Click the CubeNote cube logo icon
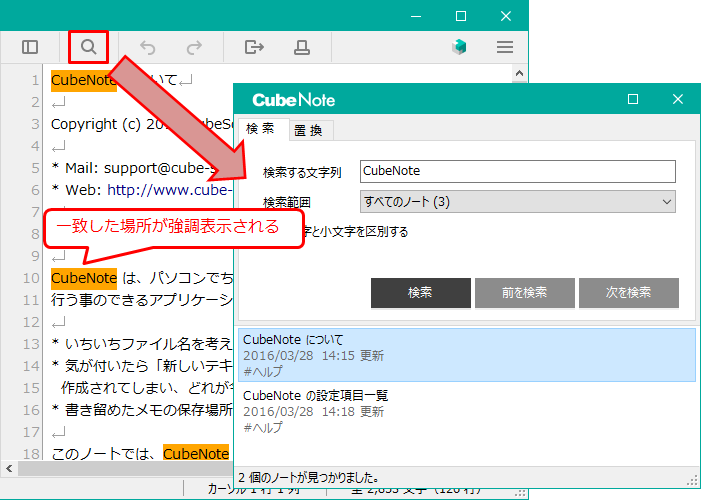The width and height of the screenshot is (701, 500). 459,47
